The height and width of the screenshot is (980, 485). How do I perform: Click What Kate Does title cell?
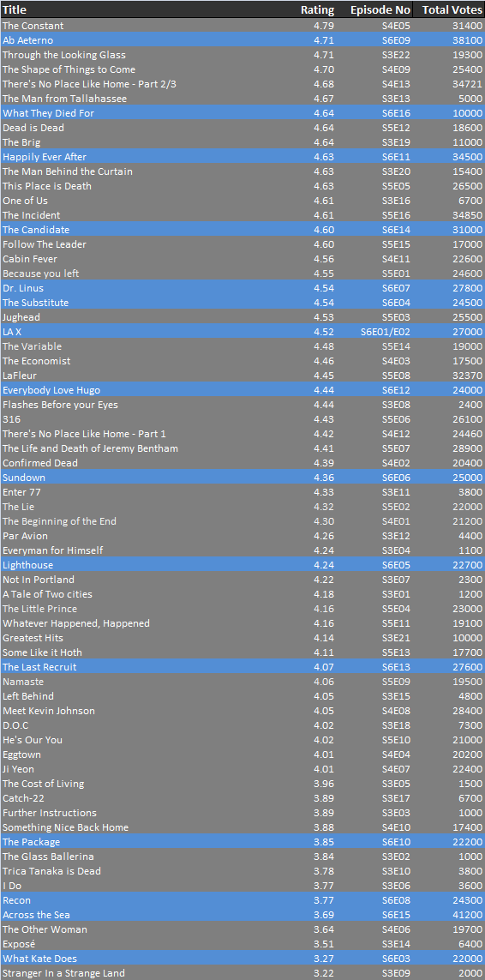(40, 958)
